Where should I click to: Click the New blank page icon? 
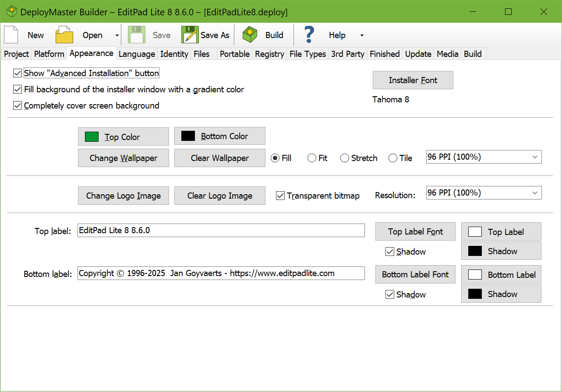click(x=11, y=35)
